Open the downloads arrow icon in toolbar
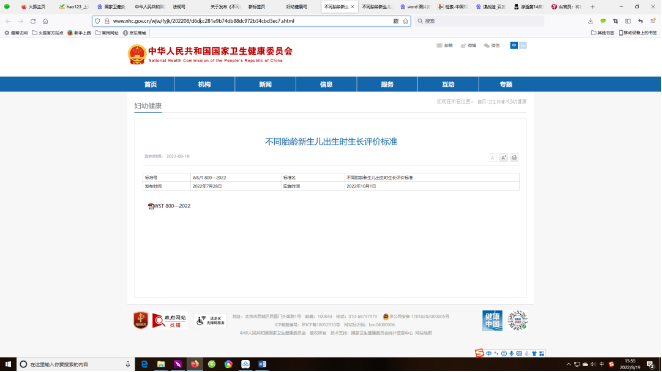This screenshot has height=372, width=662. (590, 21)
